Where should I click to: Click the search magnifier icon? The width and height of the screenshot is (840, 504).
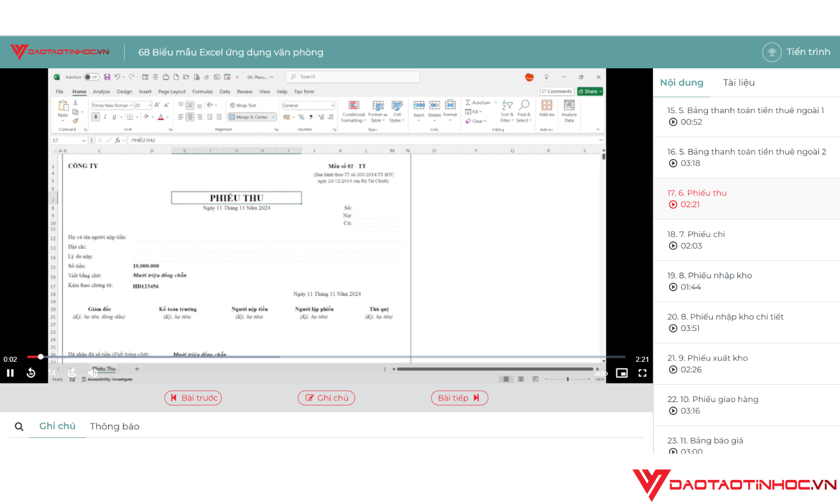click(x=19, y=427)
